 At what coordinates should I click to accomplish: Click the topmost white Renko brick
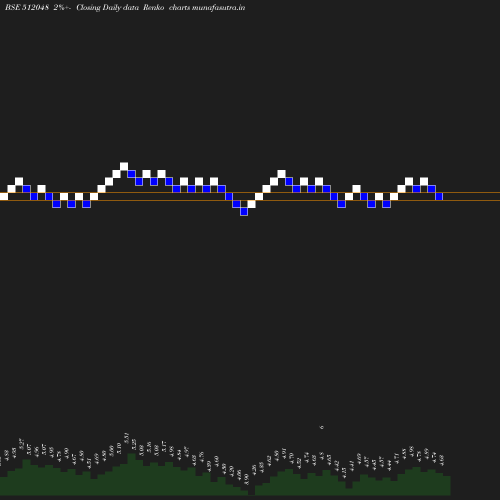[x=124, y=166]
